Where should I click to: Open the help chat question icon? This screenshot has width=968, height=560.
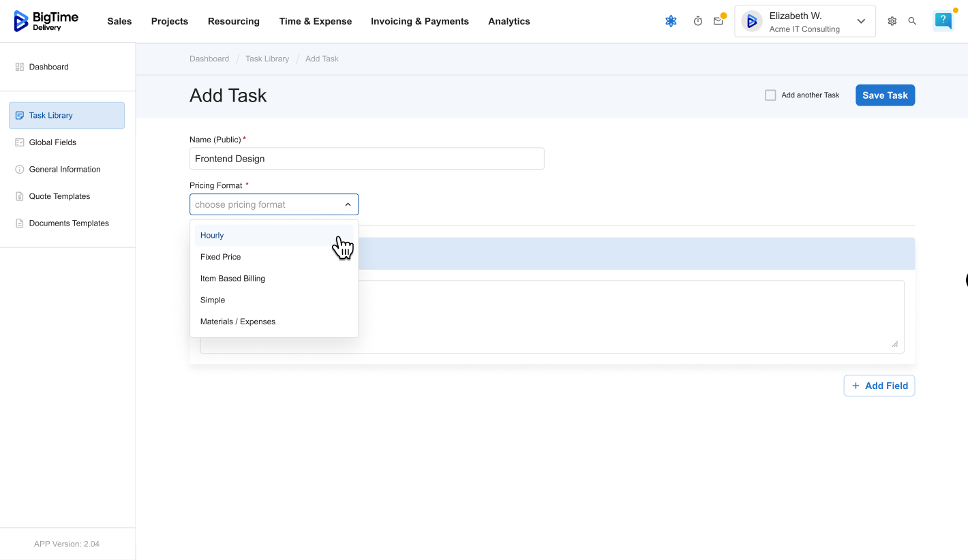point(943,21)
